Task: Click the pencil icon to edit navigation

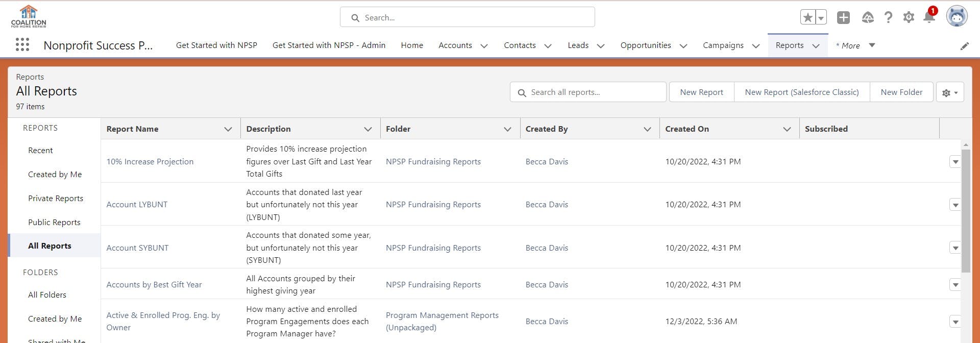Action: pyautogui.click(x=964, y=46)
